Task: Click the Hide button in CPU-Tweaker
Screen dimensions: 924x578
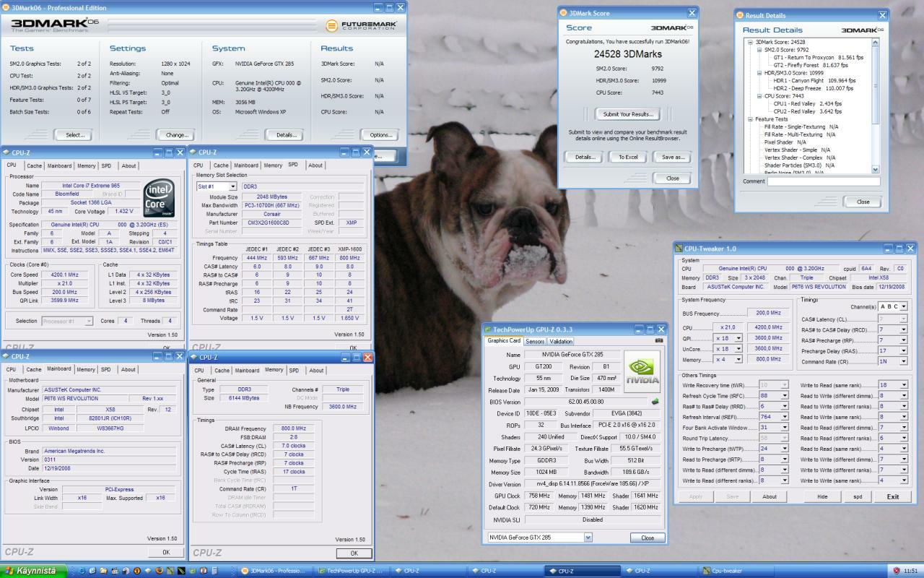Action: pos(822,496)
